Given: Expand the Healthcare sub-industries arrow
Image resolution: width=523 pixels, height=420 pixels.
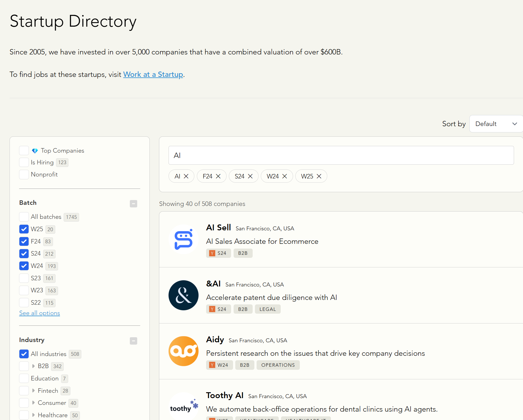Looking at the screenshot, I should (x=33, y=415).
